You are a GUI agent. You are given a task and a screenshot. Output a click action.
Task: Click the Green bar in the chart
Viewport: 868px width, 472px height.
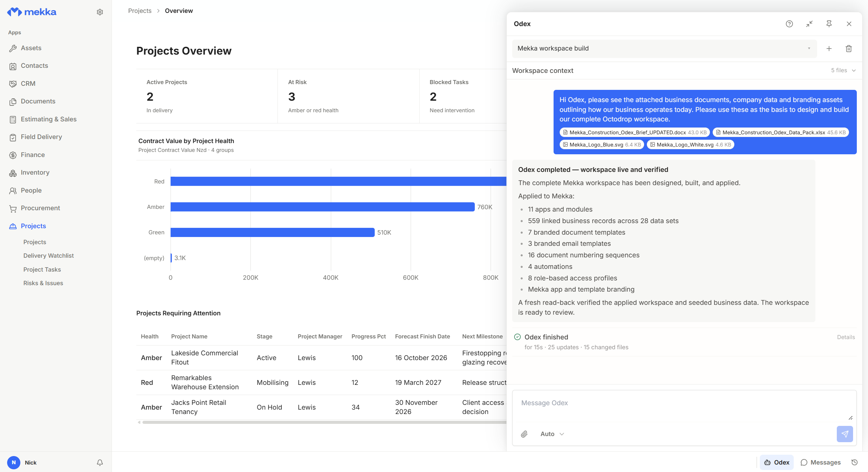[272, 232]
